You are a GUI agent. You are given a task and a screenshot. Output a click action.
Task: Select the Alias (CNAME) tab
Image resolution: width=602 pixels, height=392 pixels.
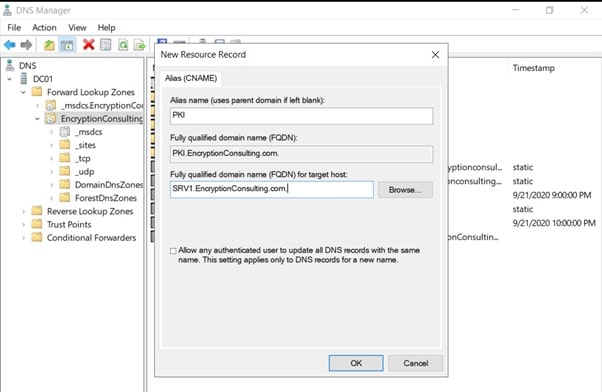tap(191, 78)
